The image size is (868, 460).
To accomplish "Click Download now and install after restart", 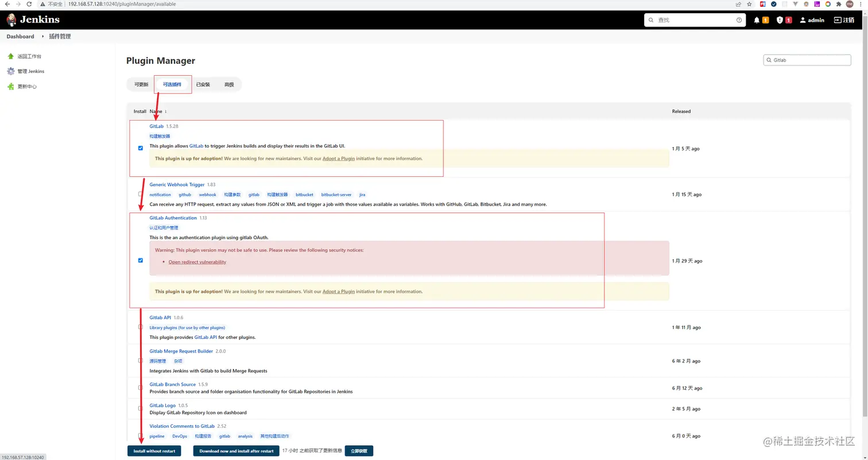I will coord(237,451).
